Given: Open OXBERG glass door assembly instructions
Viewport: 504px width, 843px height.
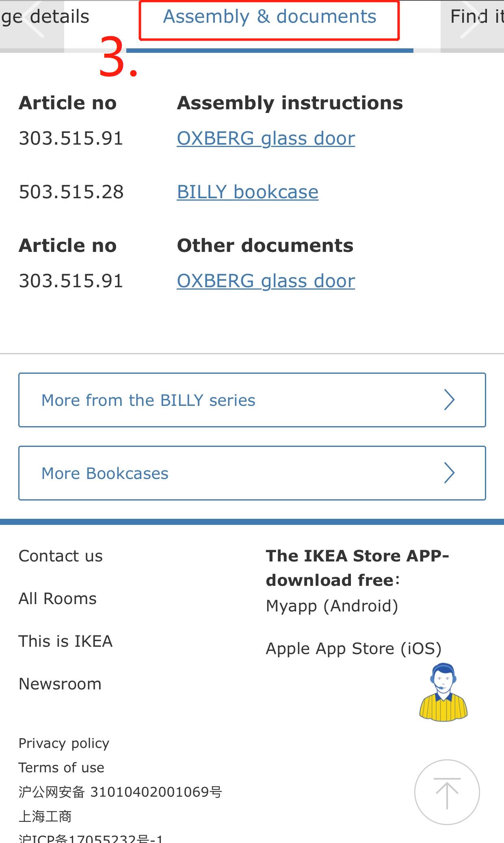Looking at the screenshot, I should [266, 138].
